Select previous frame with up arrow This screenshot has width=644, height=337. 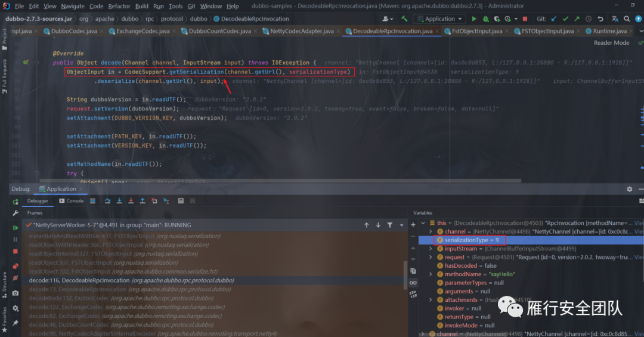[366, 225]
